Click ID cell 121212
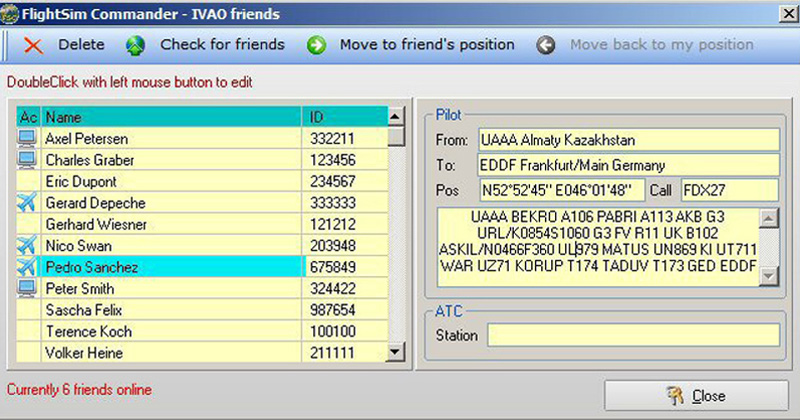The height and width of the screenshot is (420, 800). pos(345,224)
